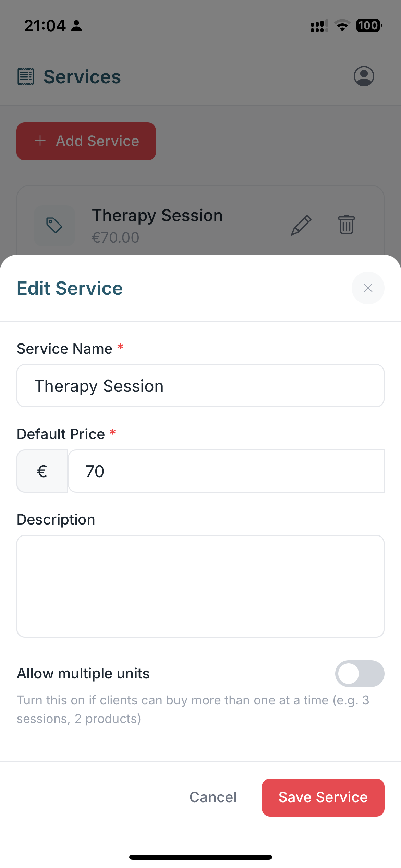Focus the Service Name input field
This screenshot has width=401, height=868.
(200, 386)
